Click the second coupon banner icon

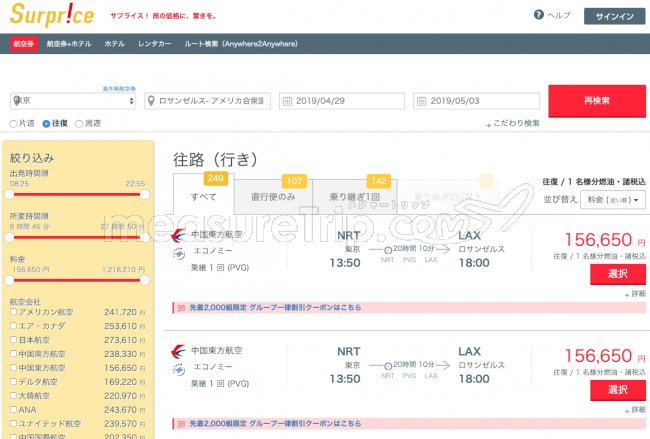pyautogui.click(x=181, y=424)
